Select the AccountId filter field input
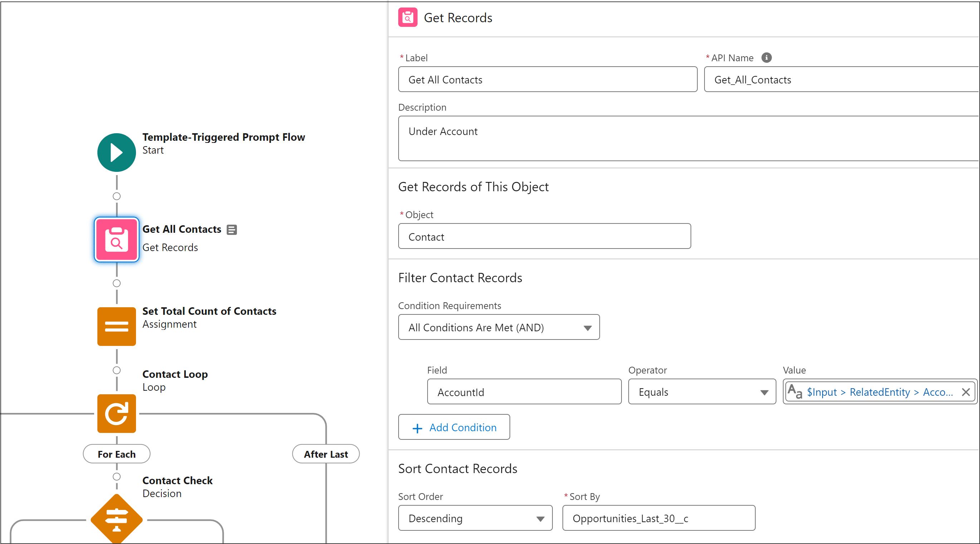 click(524, 391)
